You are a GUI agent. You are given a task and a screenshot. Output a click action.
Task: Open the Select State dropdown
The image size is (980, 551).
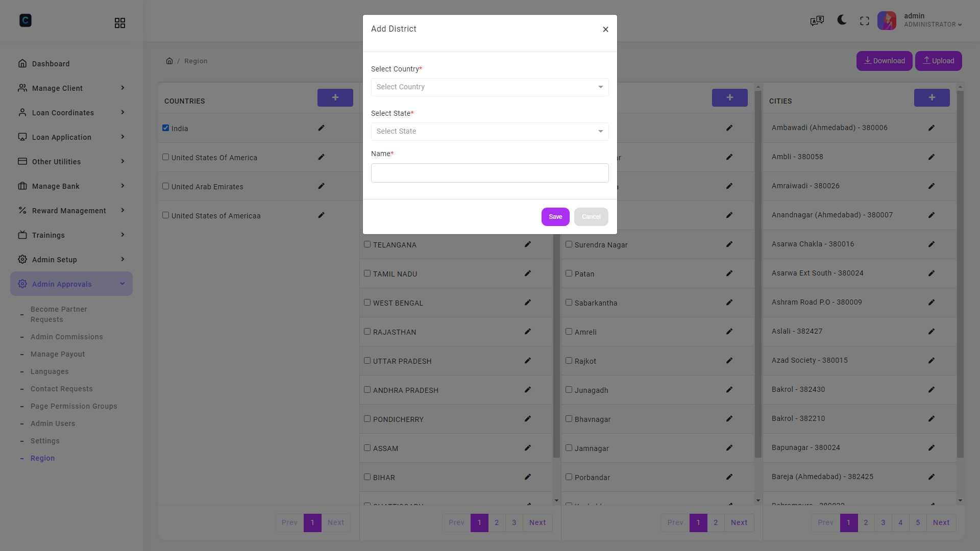click(x=489, y=131)
